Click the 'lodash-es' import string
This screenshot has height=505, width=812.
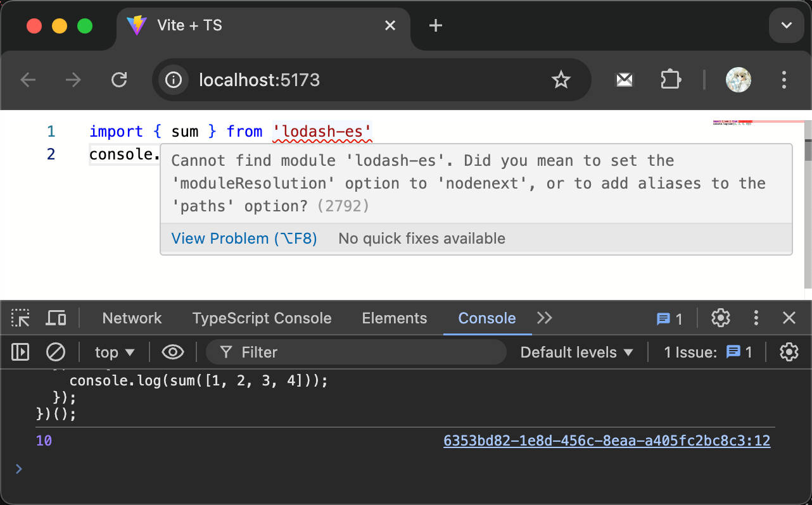tap(322, 132)
